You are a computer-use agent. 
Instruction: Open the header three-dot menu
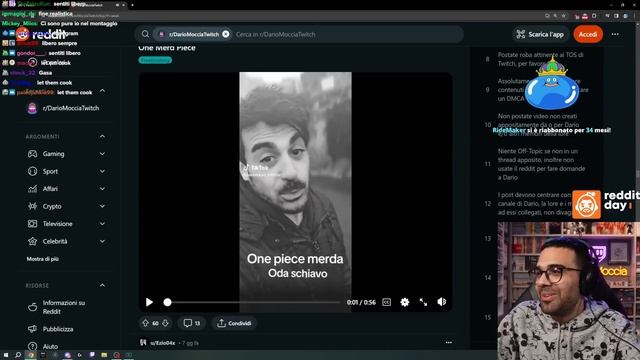(615, 34)
